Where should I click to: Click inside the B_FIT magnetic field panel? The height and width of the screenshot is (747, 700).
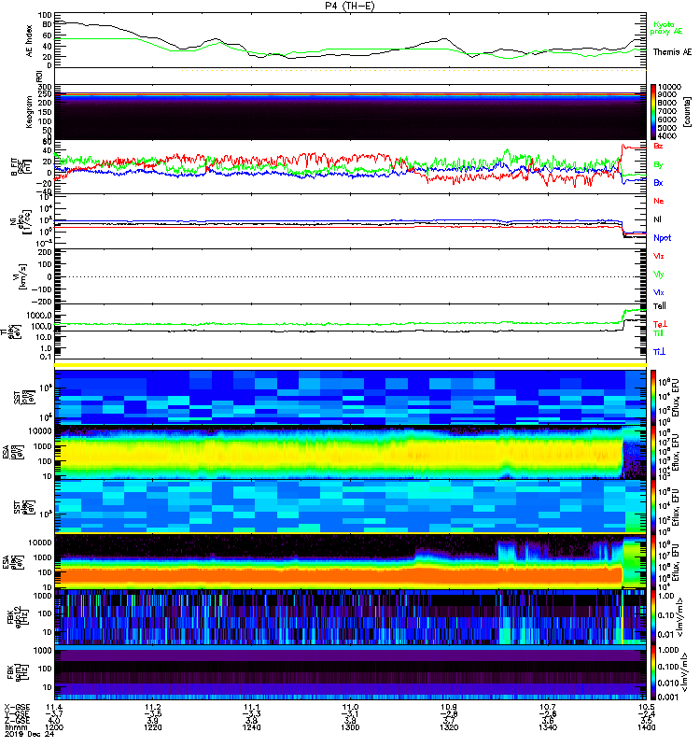click(350, 167)
